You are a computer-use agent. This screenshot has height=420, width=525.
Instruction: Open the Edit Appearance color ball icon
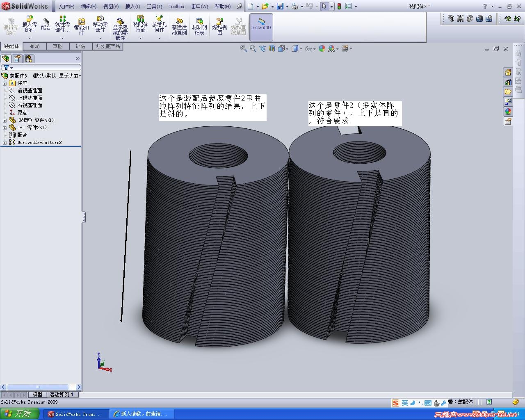322,48
